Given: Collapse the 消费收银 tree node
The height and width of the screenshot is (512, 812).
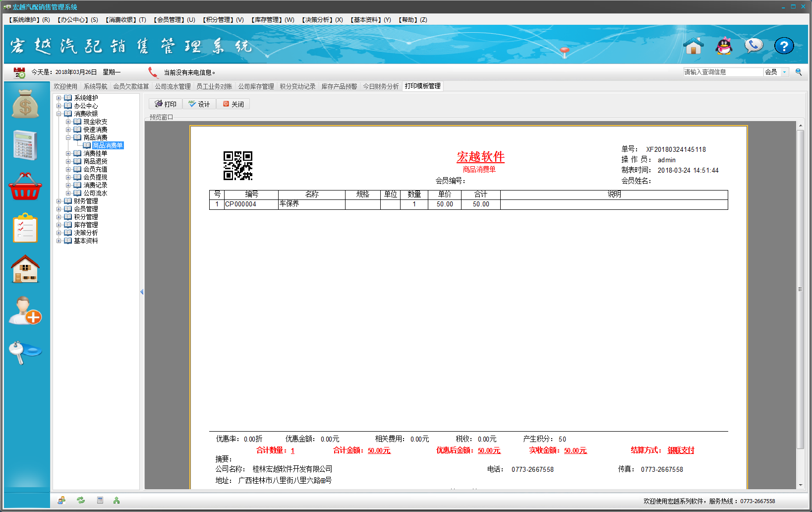Looking at the screenshot, I should [58, 114].
